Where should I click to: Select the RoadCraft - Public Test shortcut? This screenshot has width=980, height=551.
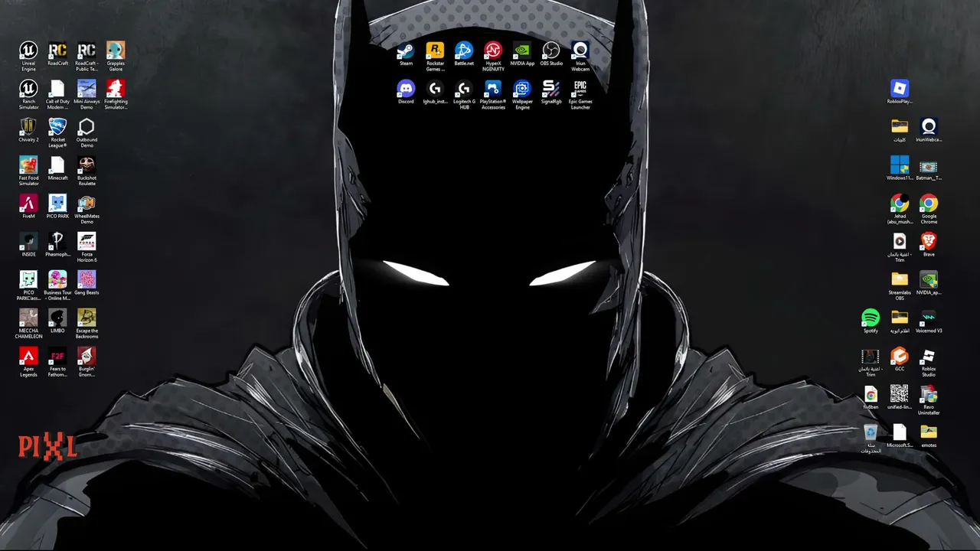[x=87, y=56]
